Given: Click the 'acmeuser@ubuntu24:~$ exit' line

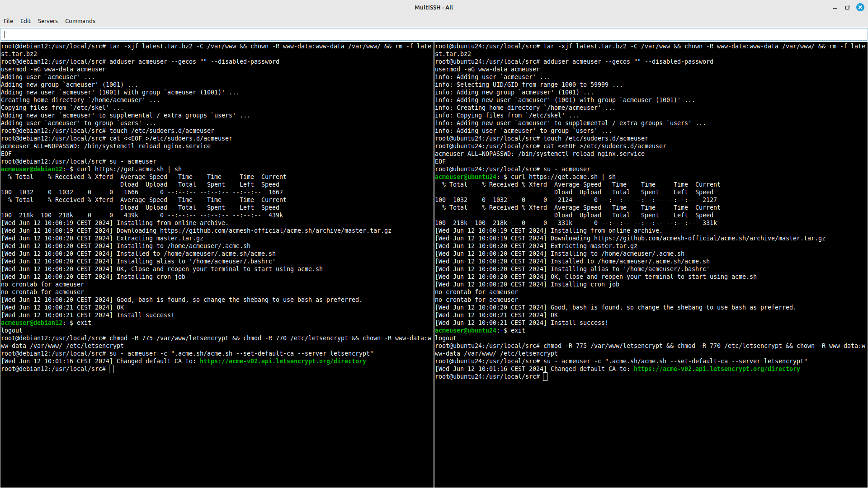Looking at the screenshot, I should [480, 330].
